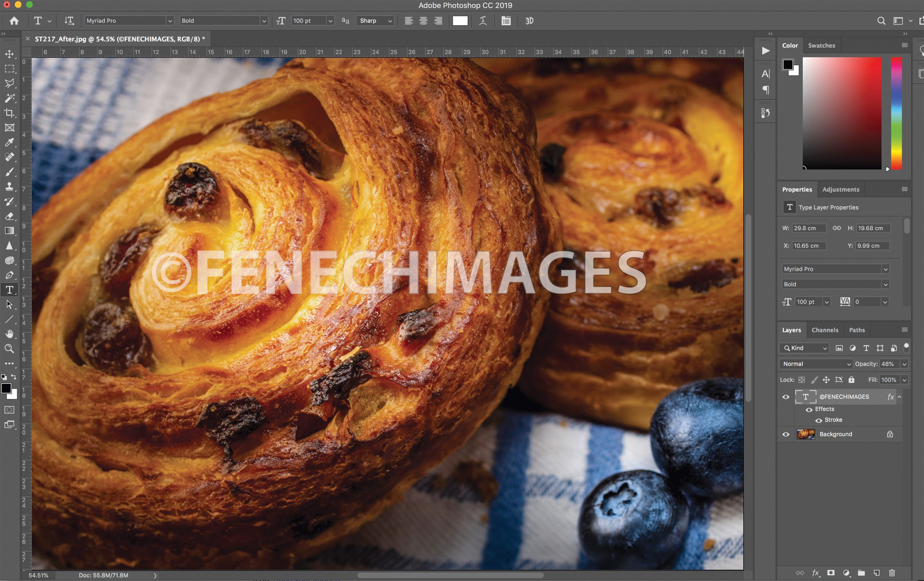Click the delete layer trash icon
Viewport: 924px width, 581px height.
tap(892, 573)
